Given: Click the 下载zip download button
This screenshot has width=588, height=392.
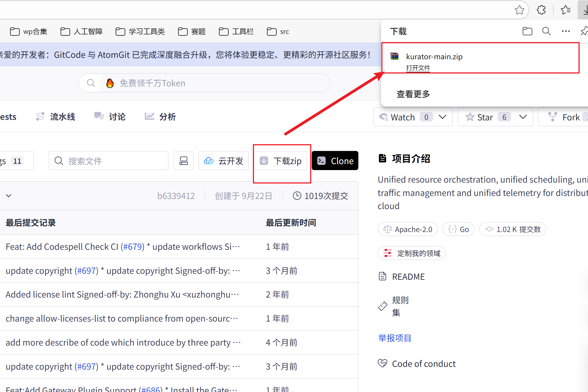Looking at the screenshot, I should [281, 161].
